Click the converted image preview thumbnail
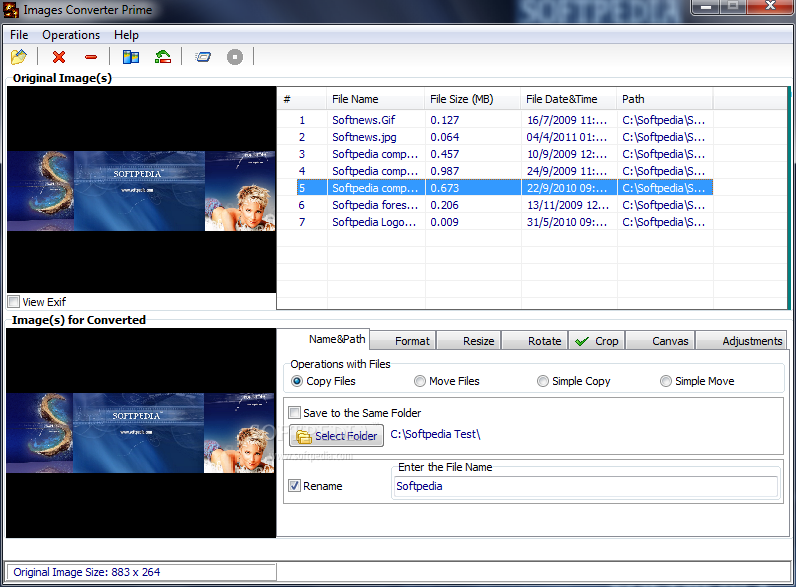The height and width of the screenshot is (587, 796). click(141, 433)
